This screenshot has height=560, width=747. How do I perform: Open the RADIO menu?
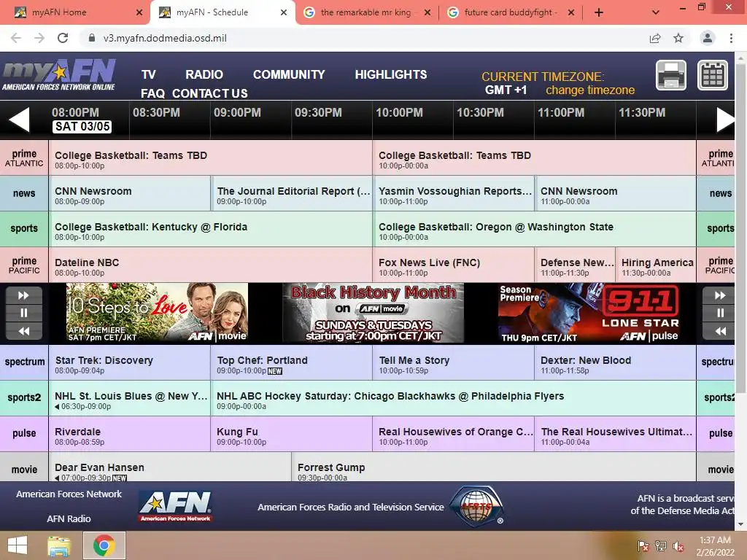coord(204,75)
